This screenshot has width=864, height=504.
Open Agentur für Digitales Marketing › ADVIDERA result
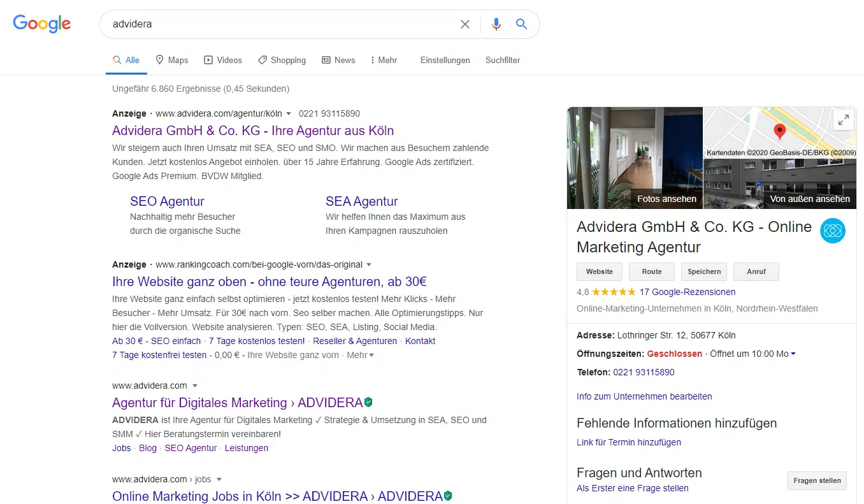[238, 403]
